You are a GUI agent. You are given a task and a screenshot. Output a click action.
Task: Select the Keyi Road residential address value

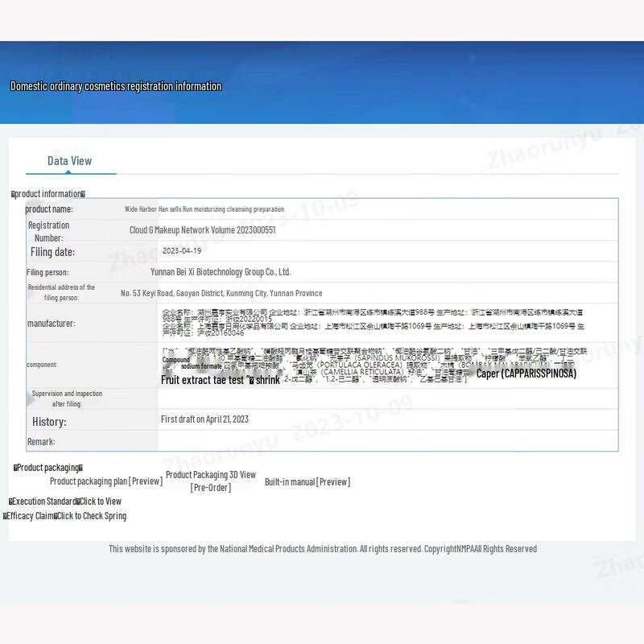221,294
